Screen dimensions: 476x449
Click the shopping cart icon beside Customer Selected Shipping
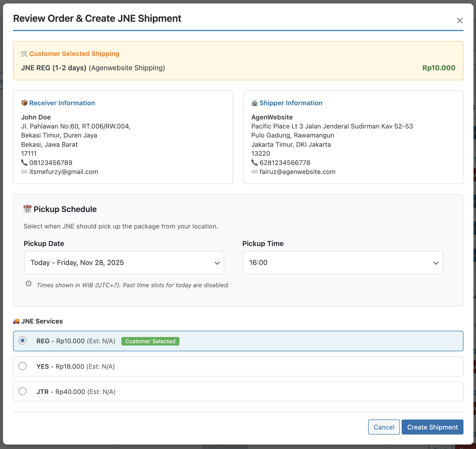pos(24,53)
